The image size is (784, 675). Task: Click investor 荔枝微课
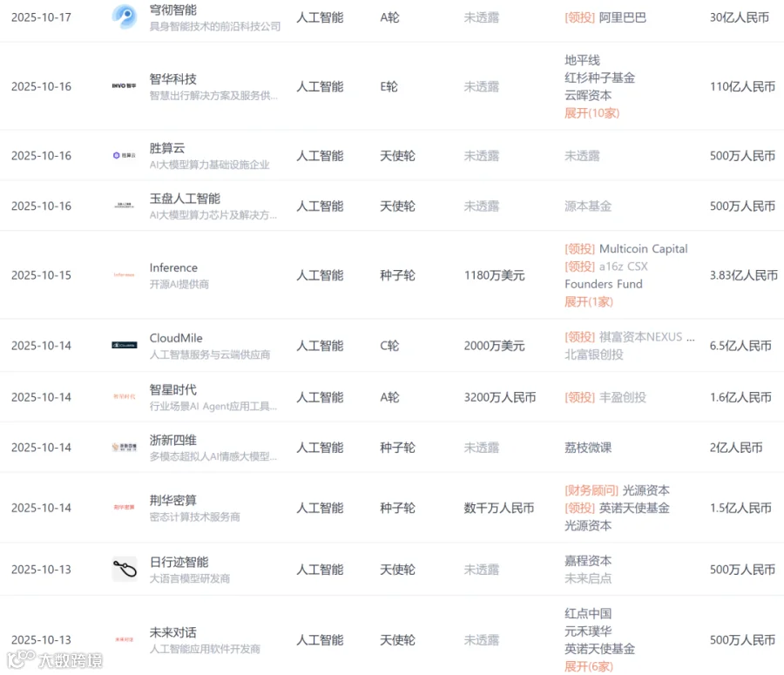(588, 448)
